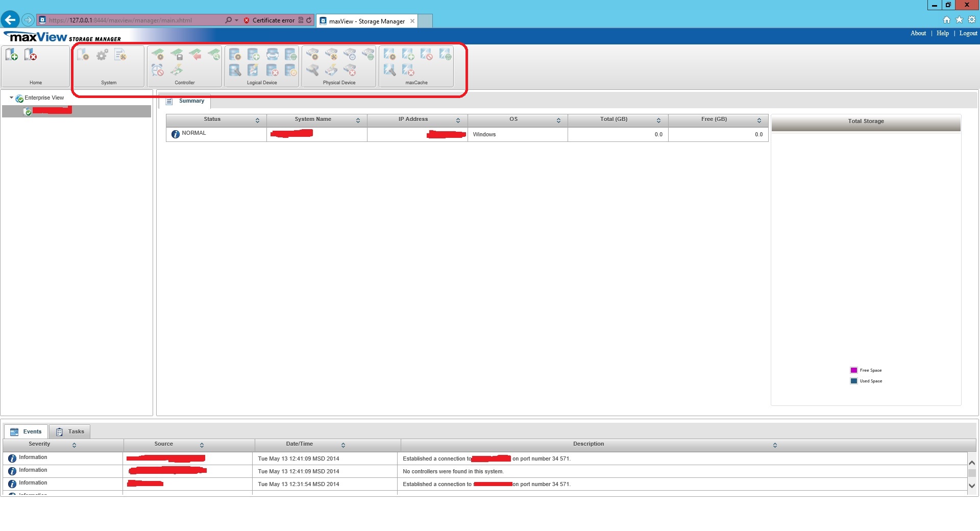The image size is (980, 531).
Task: Click logical device flashlight (locate) icon
Action: point(235,70)
